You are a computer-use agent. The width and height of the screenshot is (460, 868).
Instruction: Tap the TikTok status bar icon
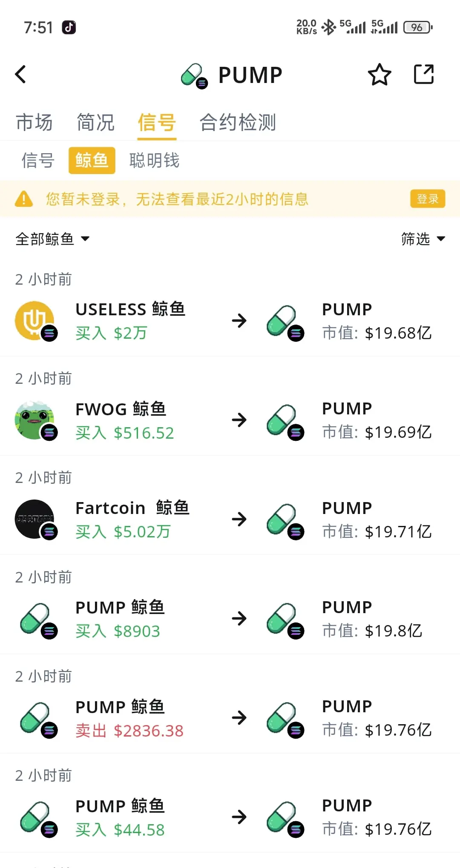pos(69,27)
